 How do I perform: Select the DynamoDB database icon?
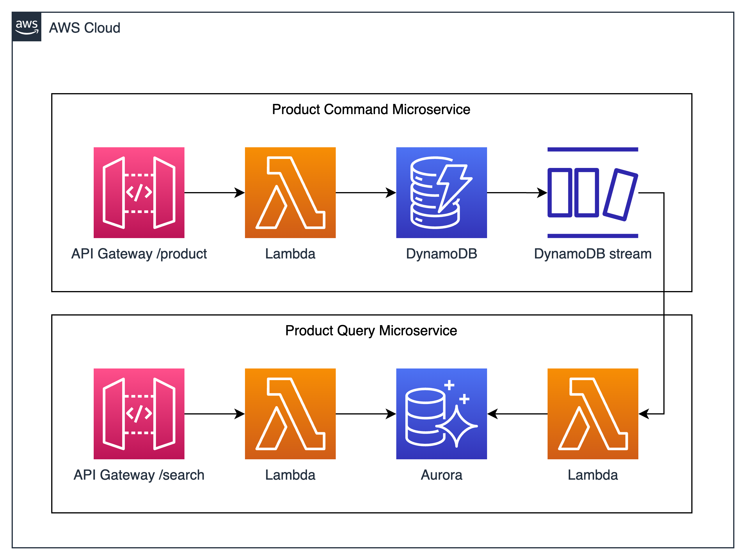441,193
